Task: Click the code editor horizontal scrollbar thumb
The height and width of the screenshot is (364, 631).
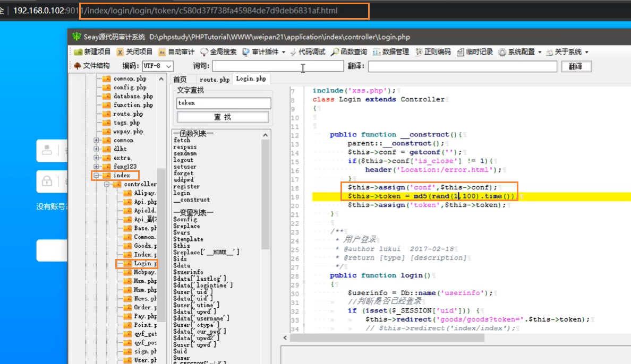Action: coord(387,338)
